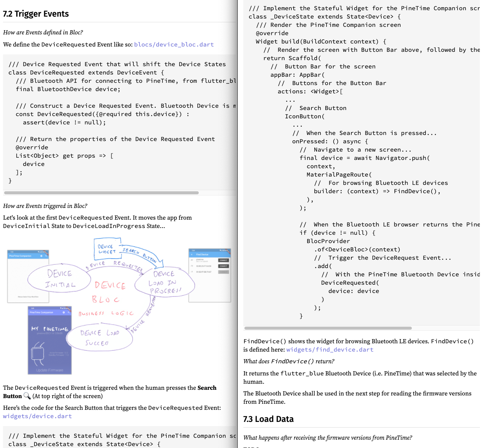Follow the widgets/find_device.dart link
Screen dimensions: 484x448
click(x=330, y=350)
